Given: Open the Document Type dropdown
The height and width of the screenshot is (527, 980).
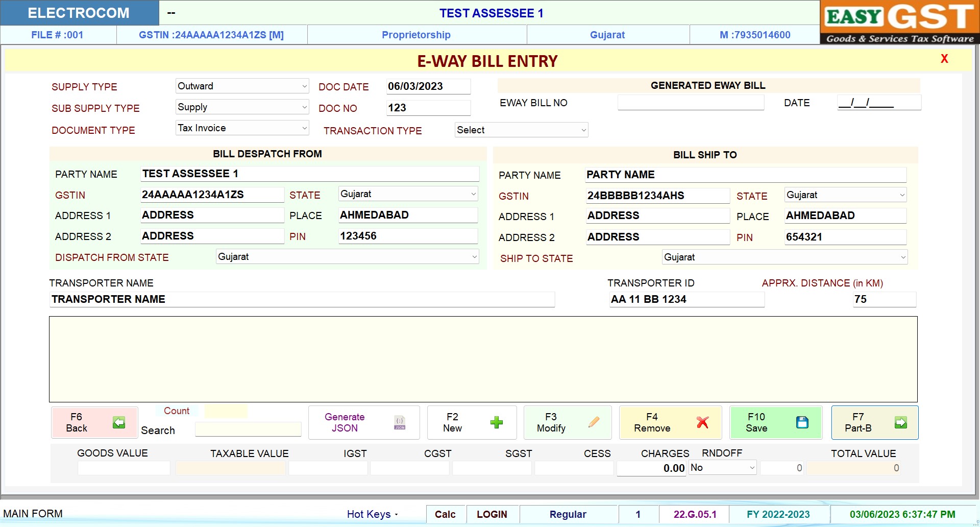Looking at the screenshot, I should tap(304, 128).
